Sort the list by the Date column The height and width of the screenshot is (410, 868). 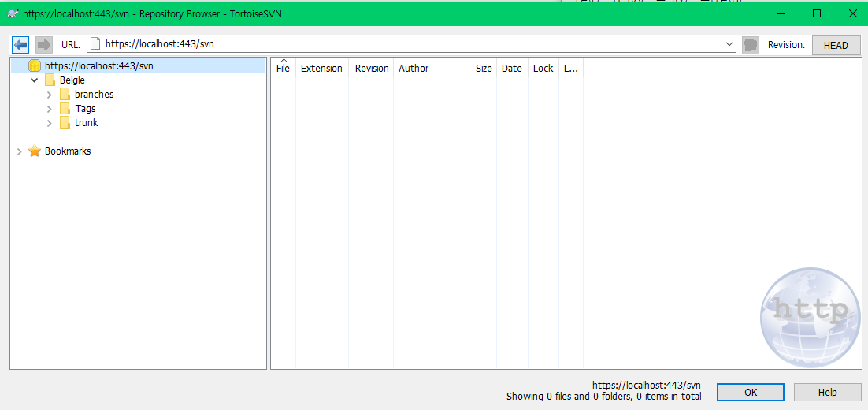512,68
